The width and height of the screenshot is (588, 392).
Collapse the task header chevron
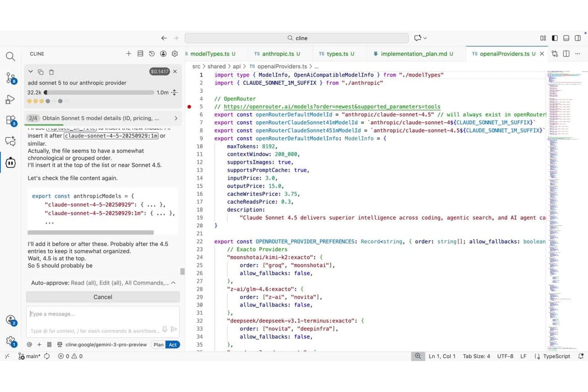[x=30, y=72]
